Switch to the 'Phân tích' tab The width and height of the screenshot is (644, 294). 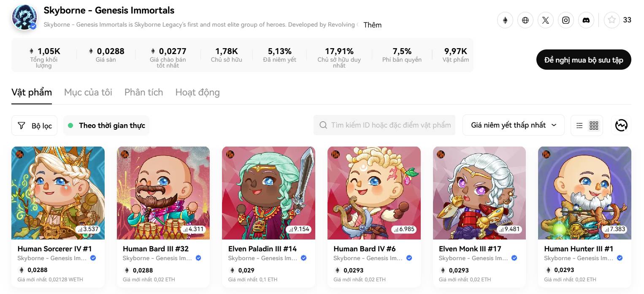pyautogui.click(x=143, y=92)
